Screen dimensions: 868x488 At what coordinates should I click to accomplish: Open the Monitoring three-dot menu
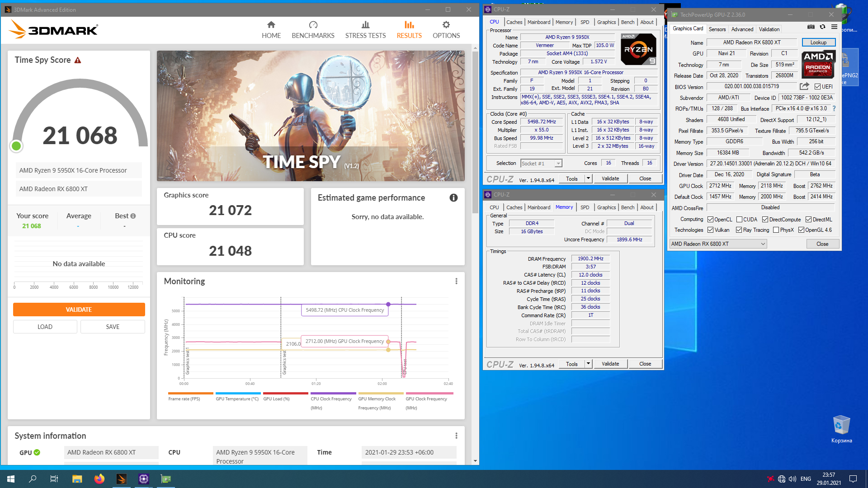coord(456,282)
